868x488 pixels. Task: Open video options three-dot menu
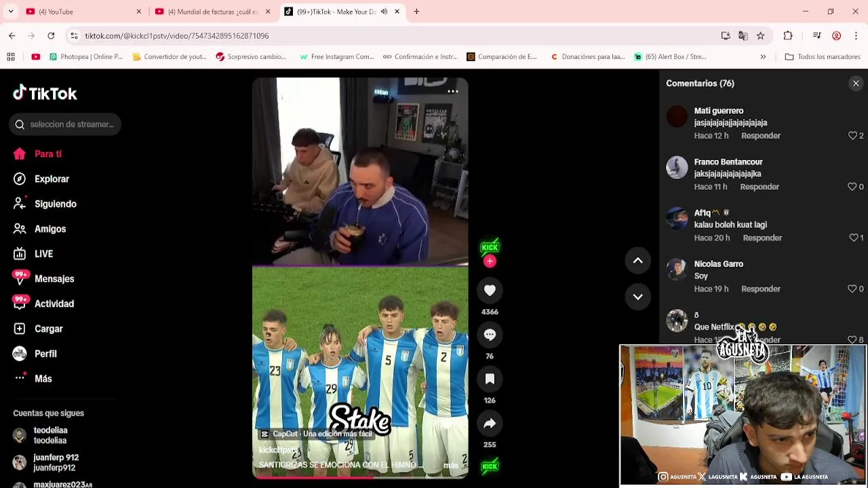pos(453,91)
